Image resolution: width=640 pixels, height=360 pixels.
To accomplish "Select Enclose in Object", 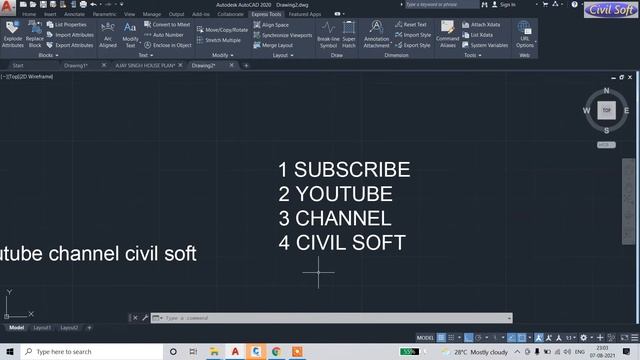I will [167, 45].
